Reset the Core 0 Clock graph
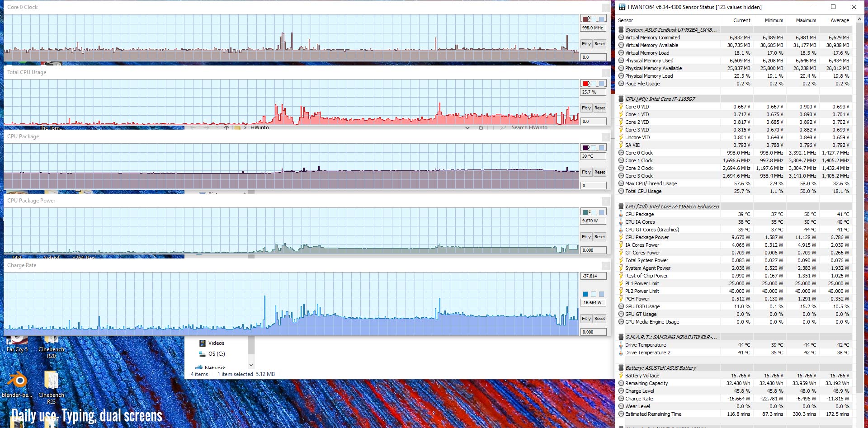The image size is (868, 428). 599,44
